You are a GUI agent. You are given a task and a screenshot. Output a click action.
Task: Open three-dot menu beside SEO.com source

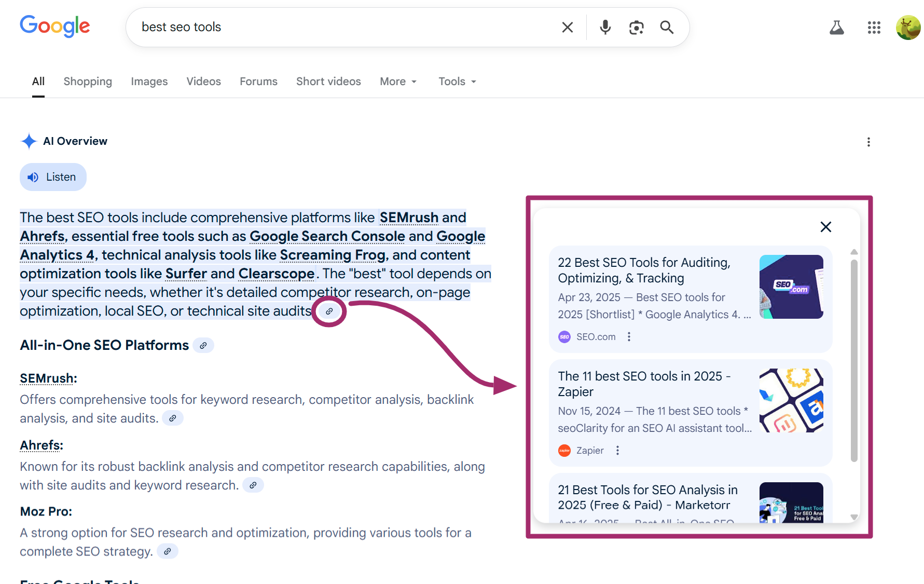(x=629, y=337)
